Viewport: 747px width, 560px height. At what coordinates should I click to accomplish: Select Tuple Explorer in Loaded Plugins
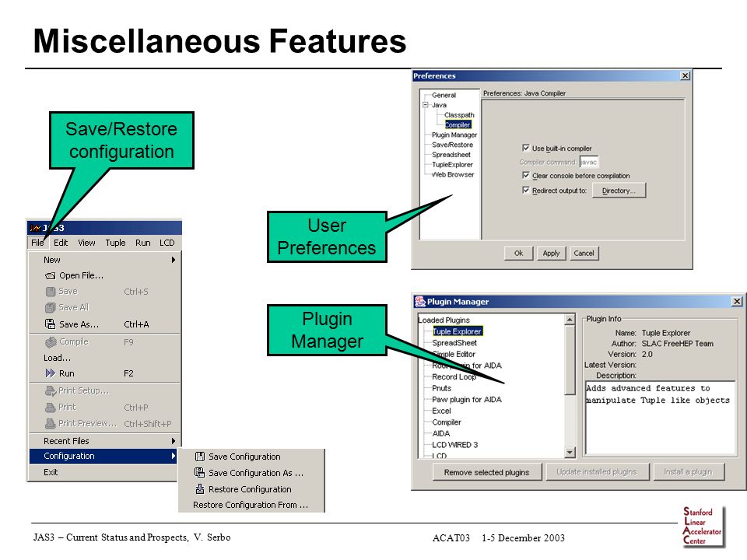click(457, 331)
